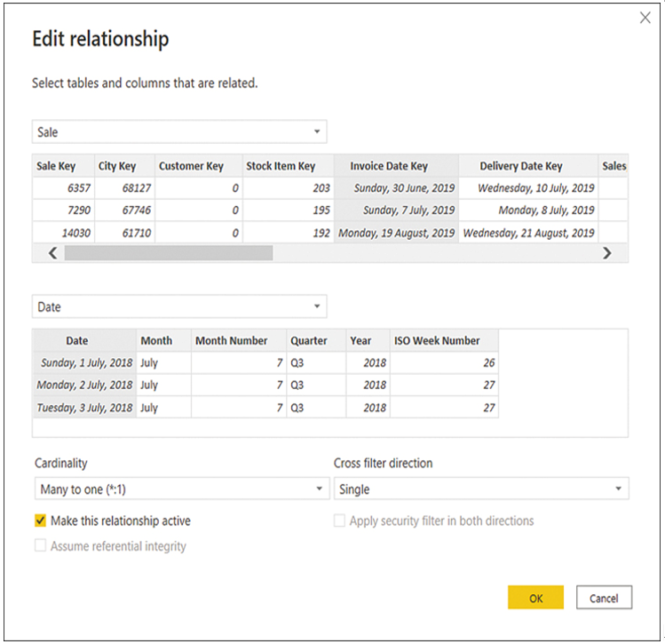Click the cell Wednesday, 10 July, 2019
This screenshot has width=665, height=644.
point(528,188)
